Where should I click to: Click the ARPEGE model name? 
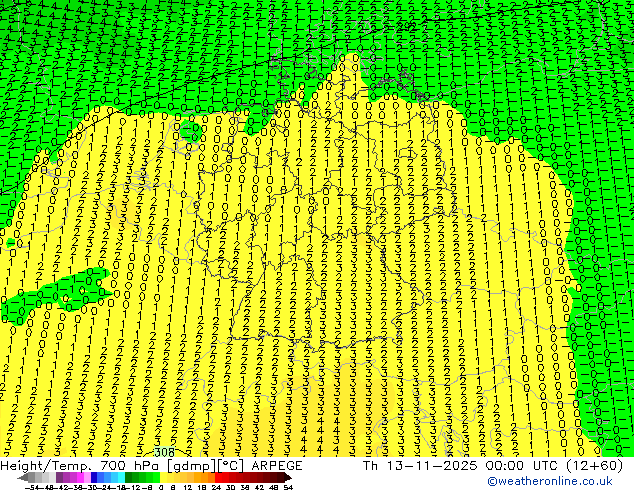coord(277,466)
